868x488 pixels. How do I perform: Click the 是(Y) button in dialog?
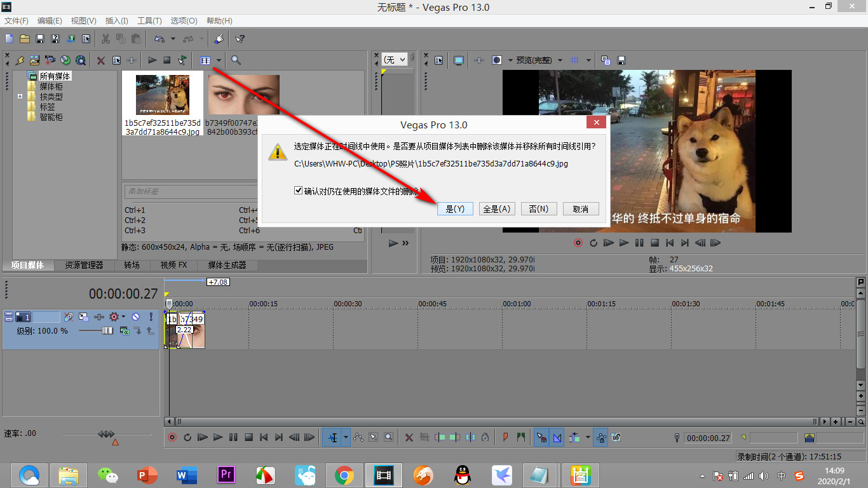[x=455, y=208]
